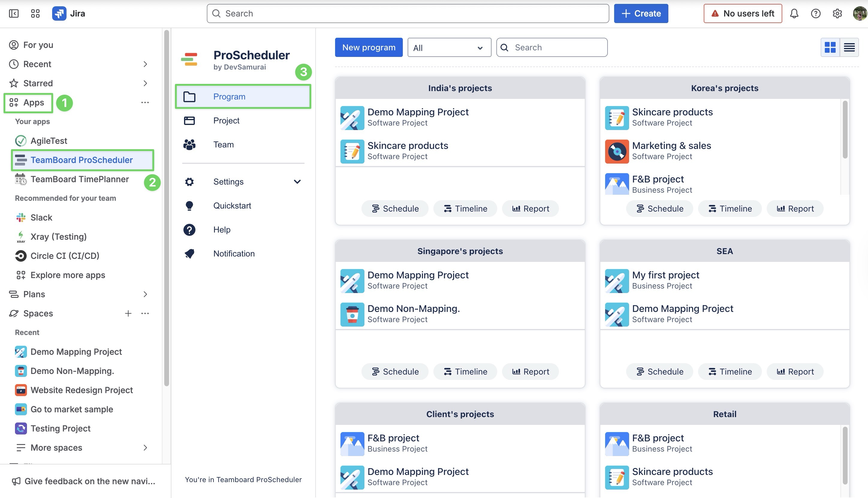Open TeamBoard TimePlanner app
The image size is (868, 498).
[x=79, y=179]
